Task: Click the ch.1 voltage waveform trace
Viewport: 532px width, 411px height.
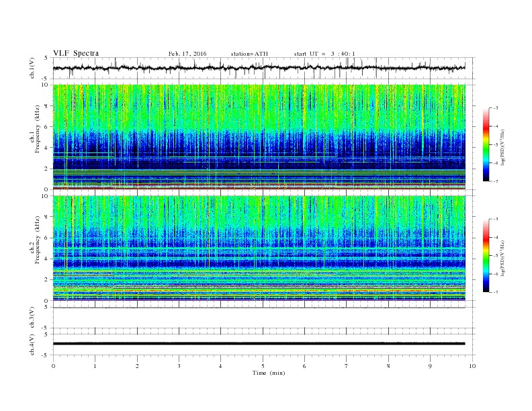Action: 259,68
